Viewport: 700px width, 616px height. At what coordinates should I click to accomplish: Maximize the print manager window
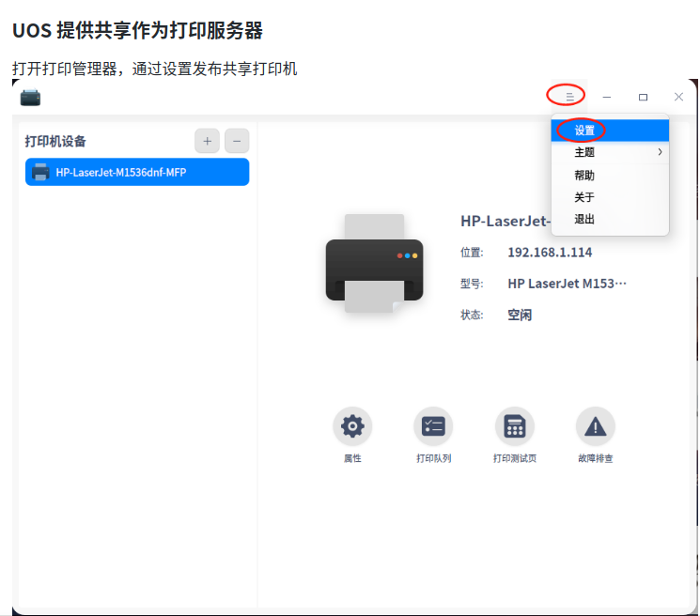click(643, 97)
